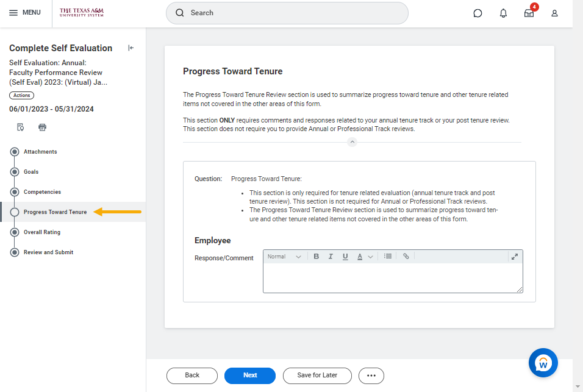Expand the editor to full screen
The width and height of the screenshot is (583, 392).
pyautogui.click(x=515, y=257)
